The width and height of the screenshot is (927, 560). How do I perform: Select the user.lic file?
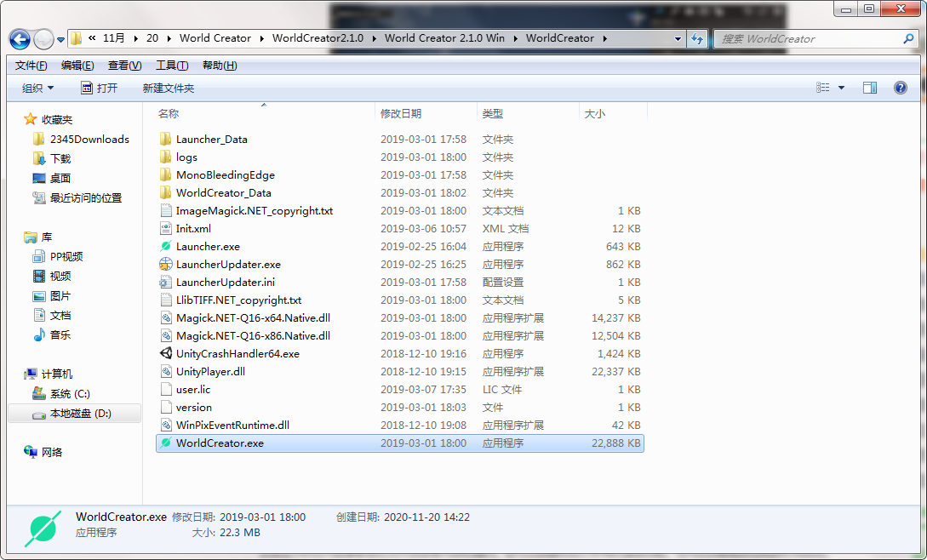(193, 390)
